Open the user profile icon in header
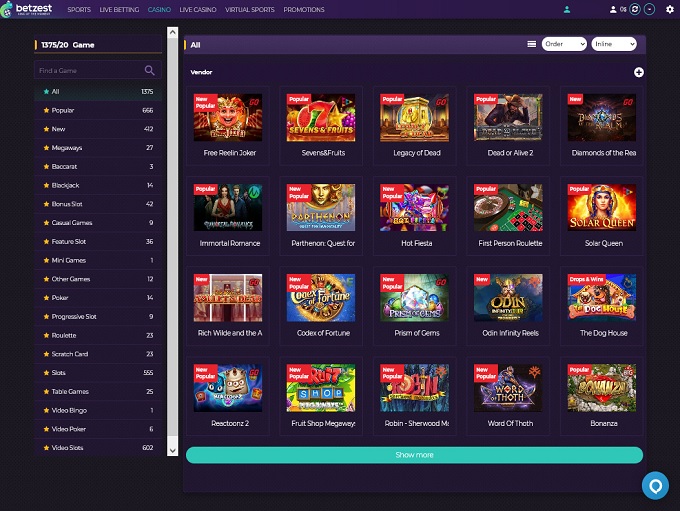The height and width of the screenshot is (511, 680). click(567, 10)
